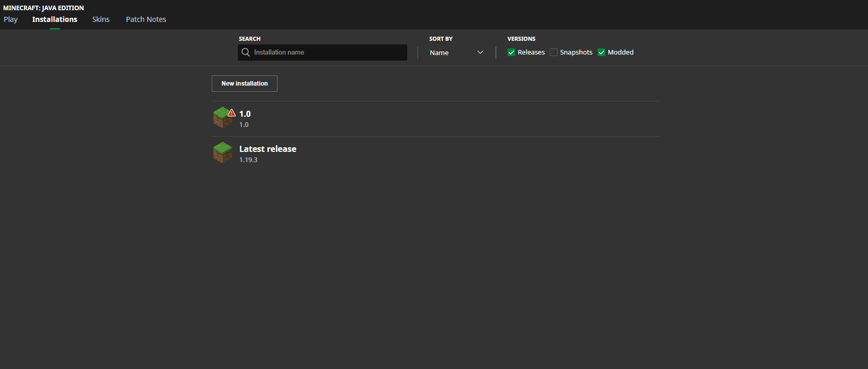Select the Latest release installation title
This screenshot has width=868, height=369.
(268, 149)
